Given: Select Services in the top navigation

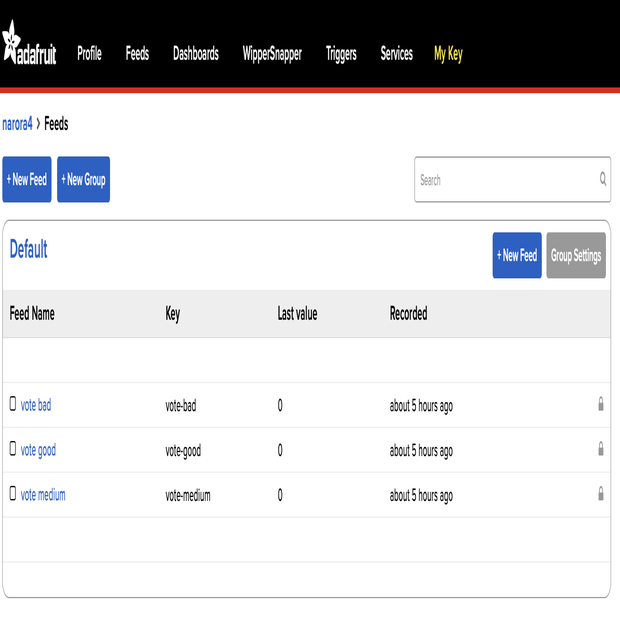Looking at the screenshot, I should tap(396, 54).
